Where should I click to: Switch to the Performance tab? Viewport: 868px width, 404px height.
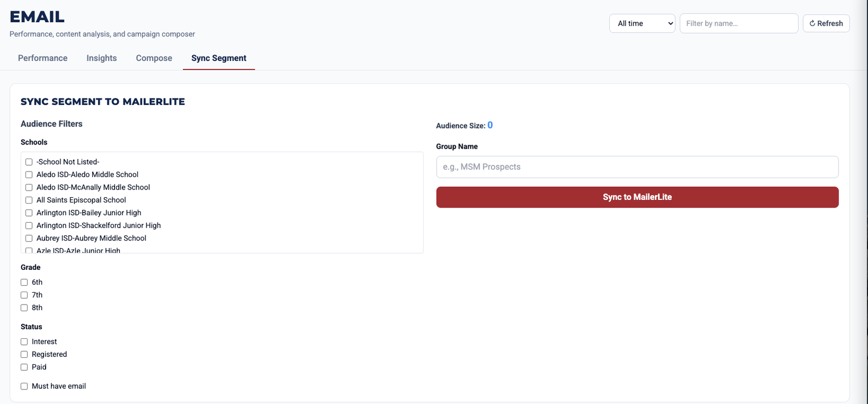pyautogui.click(x=42, y=58)
